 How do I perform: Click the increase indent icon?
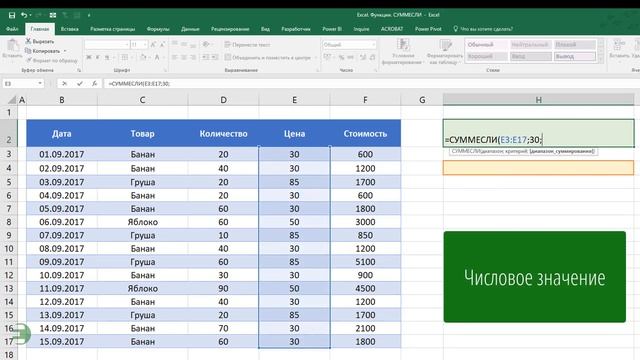pyautogui.click(x=215, y=58)
